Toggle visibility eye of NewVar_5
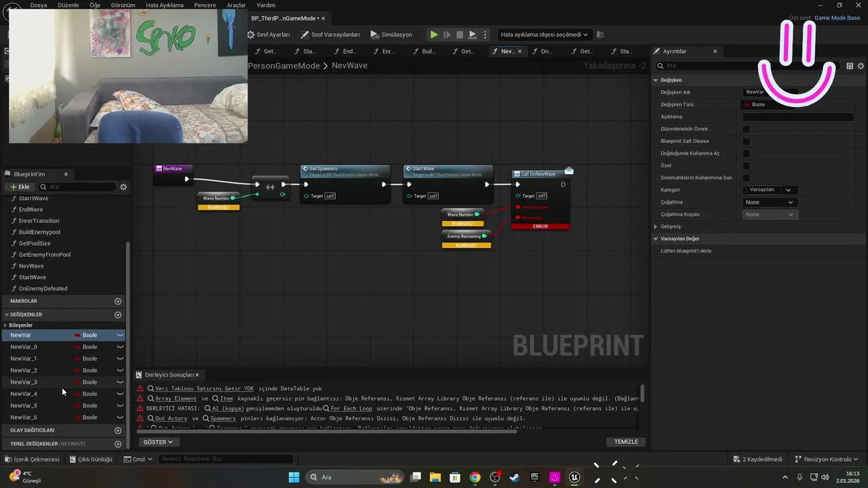This screenshot has width=868, height=488. pos(120,405)
